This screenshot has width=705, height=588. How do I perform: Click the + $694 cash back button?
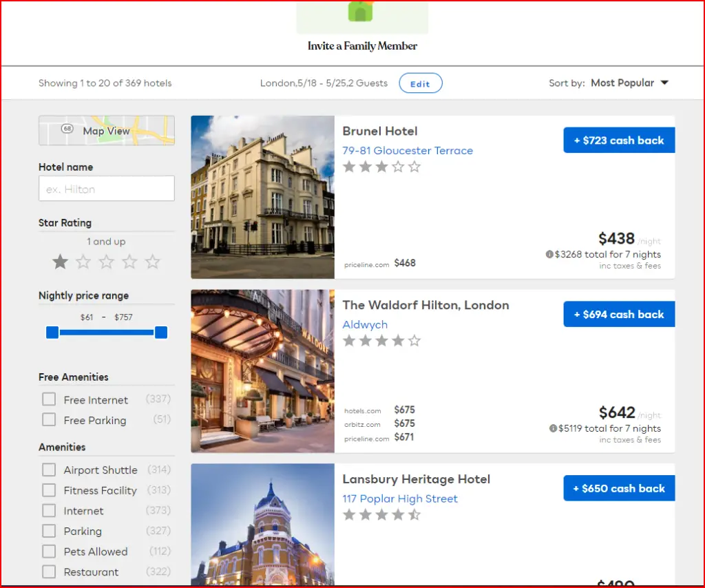[x=619, y=314]
